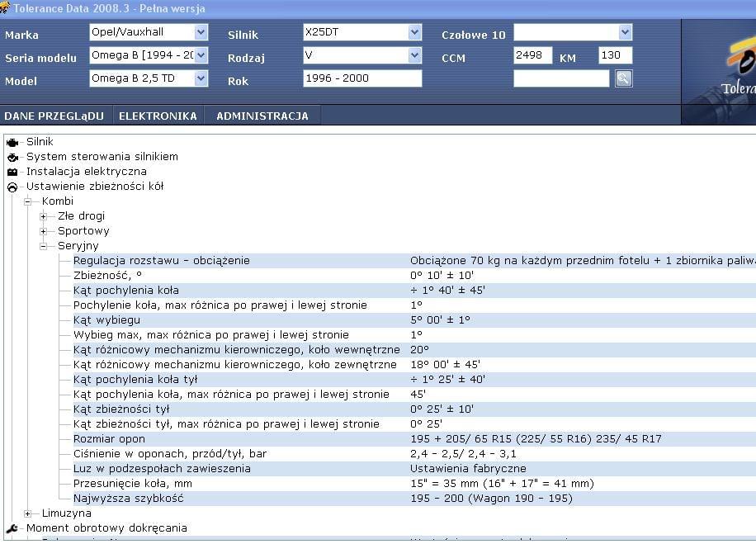Screen dimensions: 756x544
Task: Click speed value 195 - 200 (Wagon 190 - 195)
Action: click(491, 499)
